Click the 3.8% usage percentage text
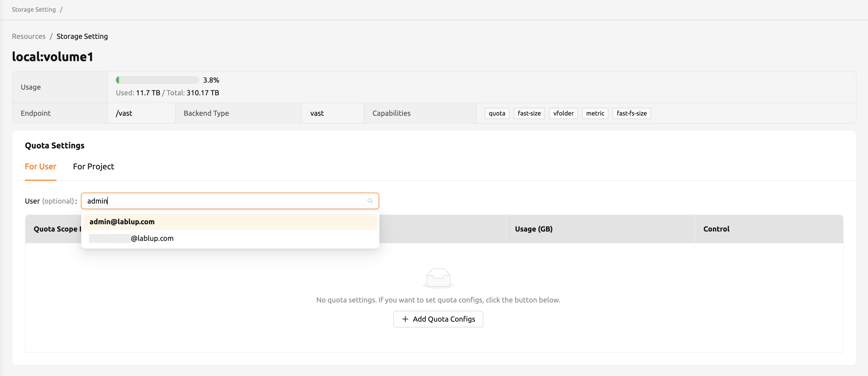Viewport: 868px width, 376px height. tap(211, 80)
